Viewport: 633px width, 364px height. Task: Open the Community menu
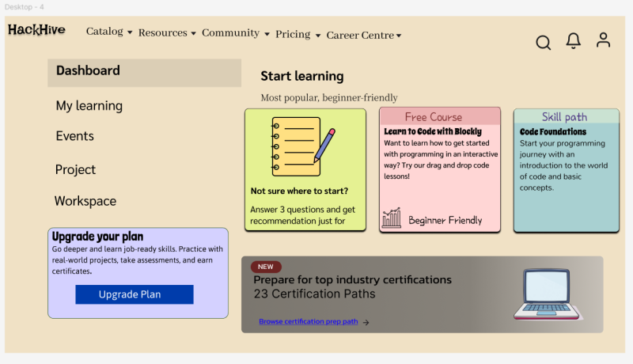230,32
